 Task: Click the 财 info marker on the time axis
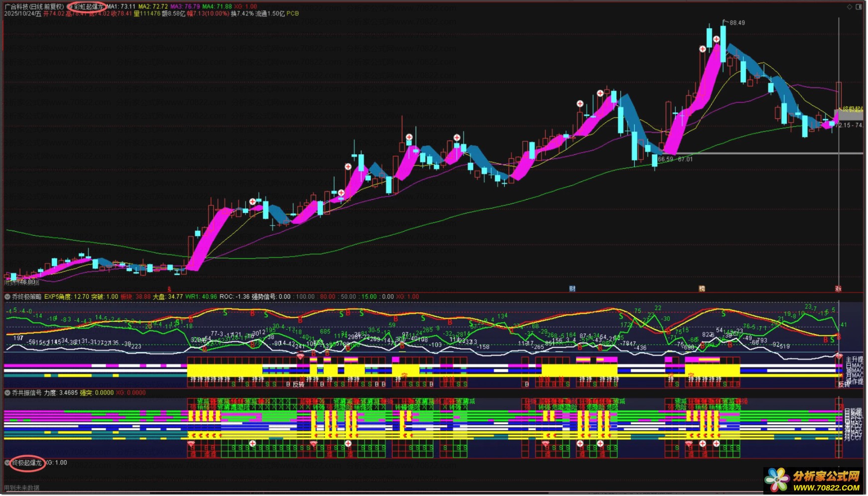[x=573, y=289]
